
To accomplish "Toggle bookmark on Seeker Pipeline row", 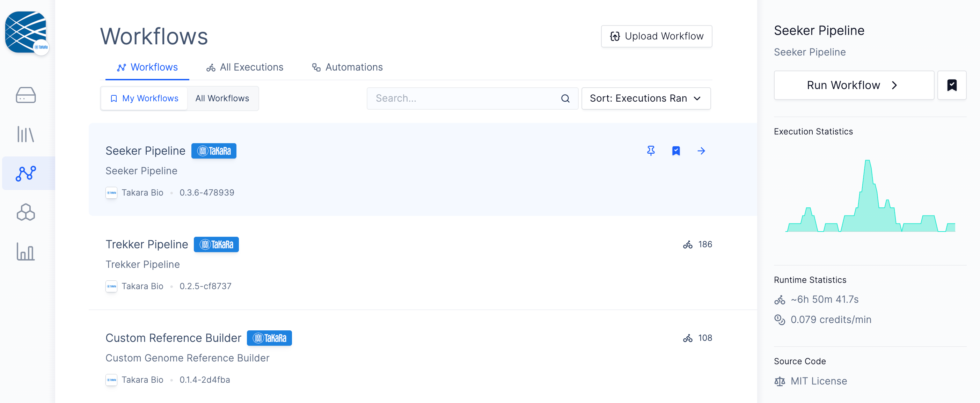I will tap(676, 151).
